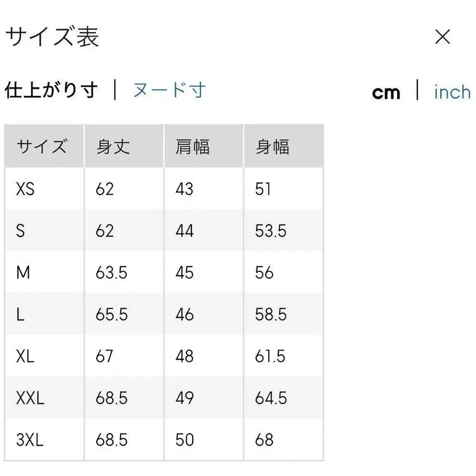The width and height of the screenshot is (476, 476).
Task: Select the M size row label
Action: pos(22,272)
